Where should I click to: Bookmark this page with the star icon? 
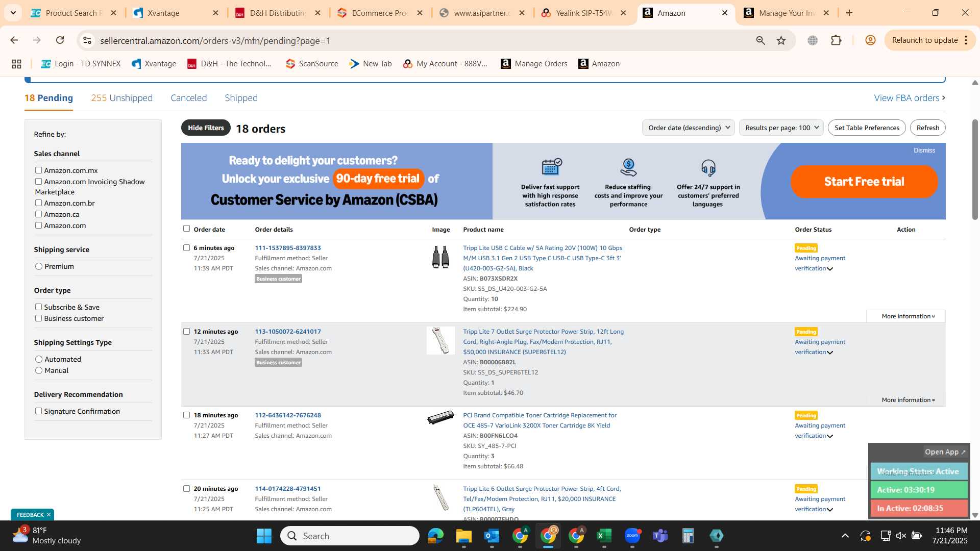coord(781,40)
